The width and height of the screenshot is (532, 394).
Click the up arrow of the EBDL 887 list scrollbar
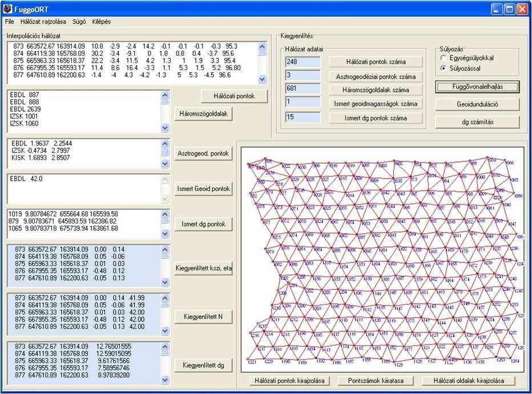165,95
